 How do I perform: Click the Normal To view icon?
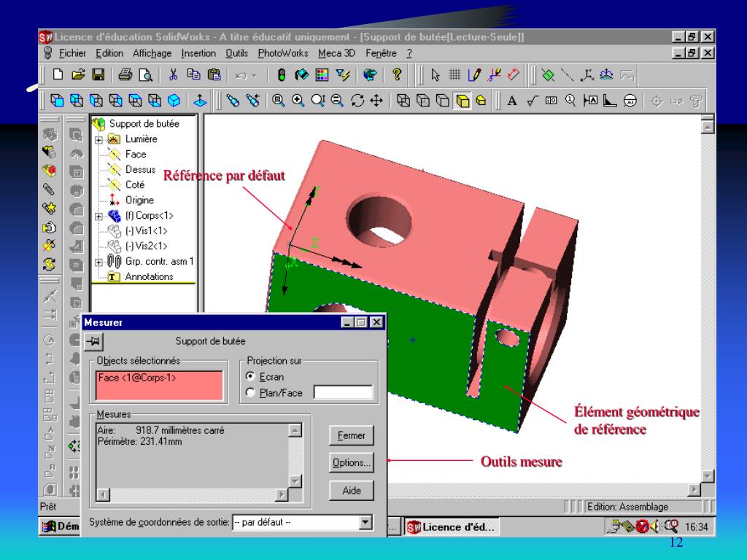[x=200, y=101]
